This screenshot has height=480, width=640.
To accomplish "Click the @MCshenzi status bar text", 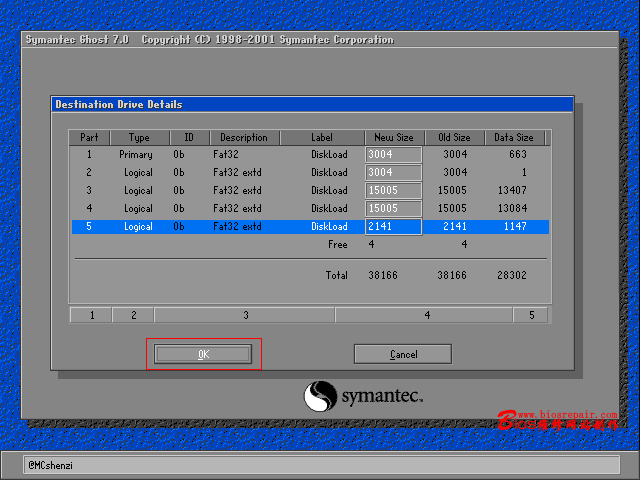I will tap(51, 465).
